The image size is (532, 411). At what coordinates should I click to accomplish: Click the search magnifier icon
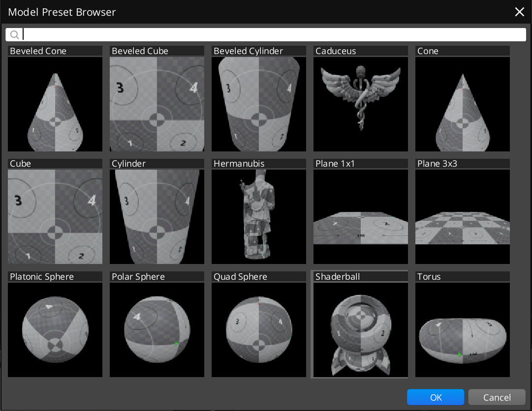pyautogui.click(x=14, y=34)
